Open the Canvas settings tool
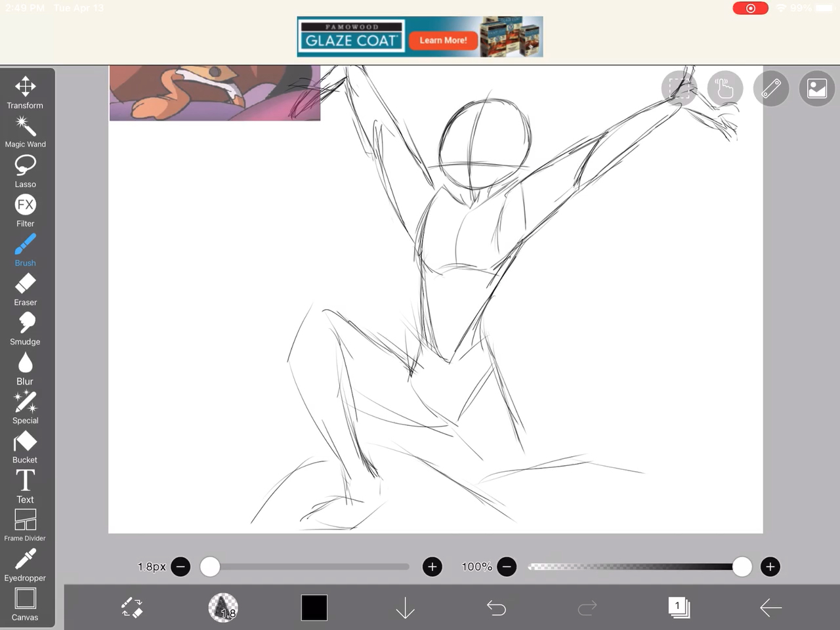The height and width of the screenshot is (630, 840). pos(25,604)
